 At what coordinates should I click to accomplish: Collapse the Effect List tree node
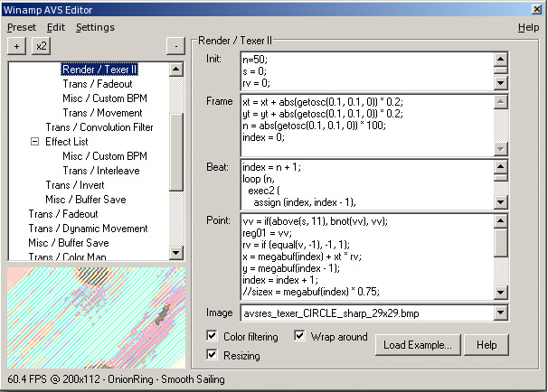click(34, 142)
